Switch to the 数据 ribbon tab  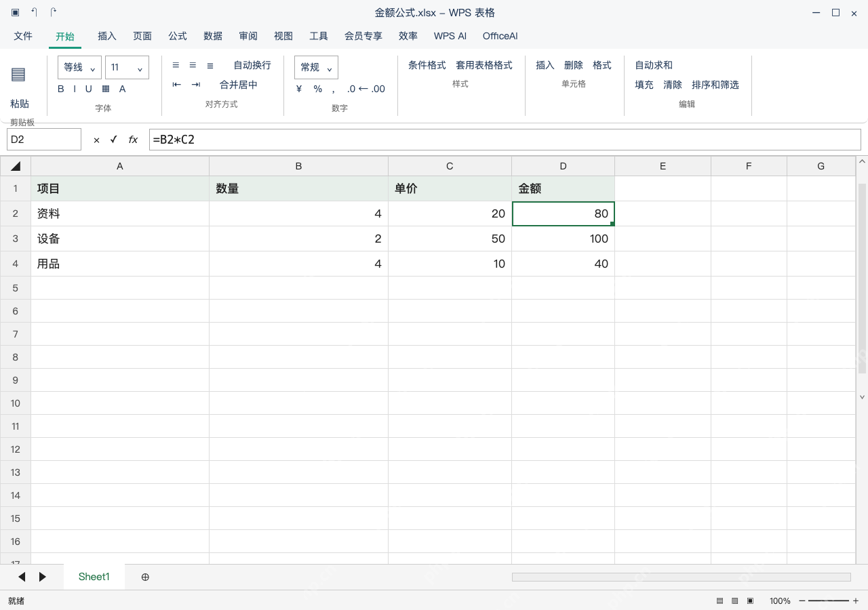[213, 36]
